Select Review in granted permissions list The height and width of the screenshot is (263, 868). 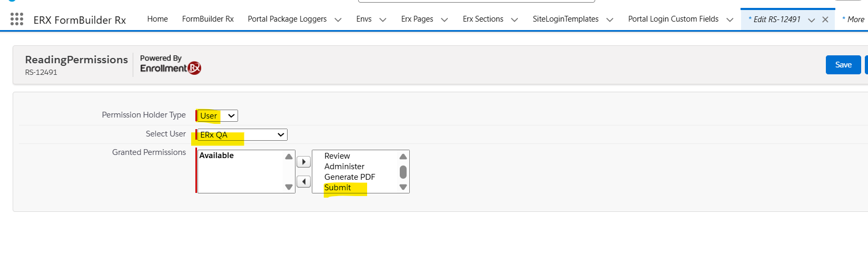pyautogui.click(x=337, y=156)
